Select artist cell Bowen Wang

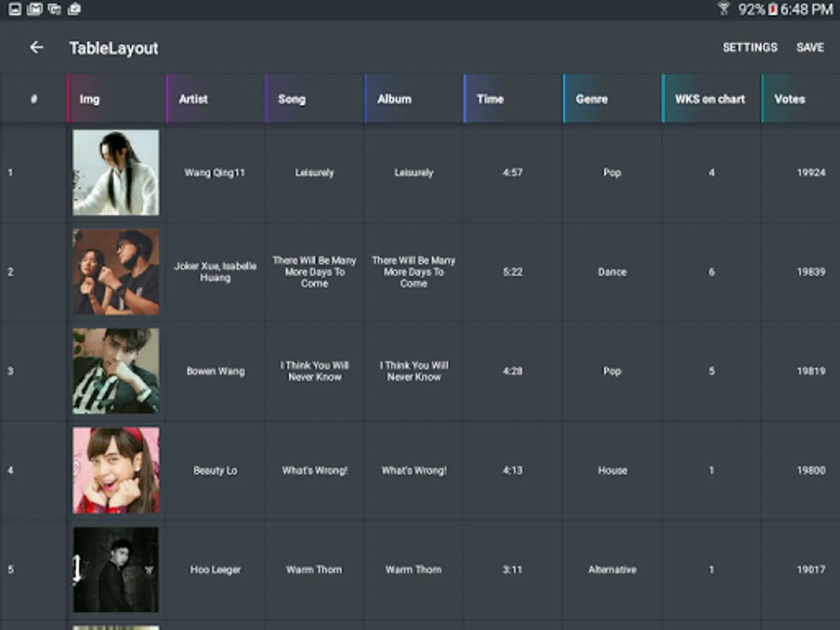coord(216,371)
